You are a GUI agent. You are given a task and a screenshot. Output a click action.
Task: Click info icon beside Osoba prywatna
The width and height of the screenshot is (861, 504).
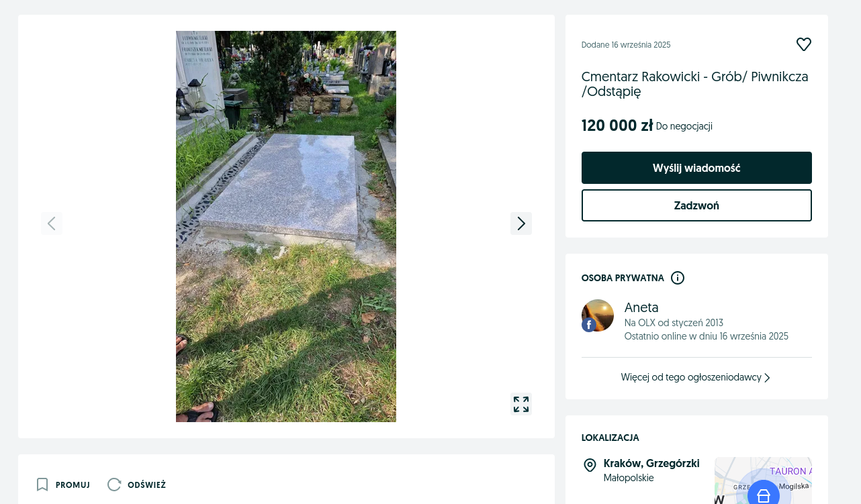677,278
